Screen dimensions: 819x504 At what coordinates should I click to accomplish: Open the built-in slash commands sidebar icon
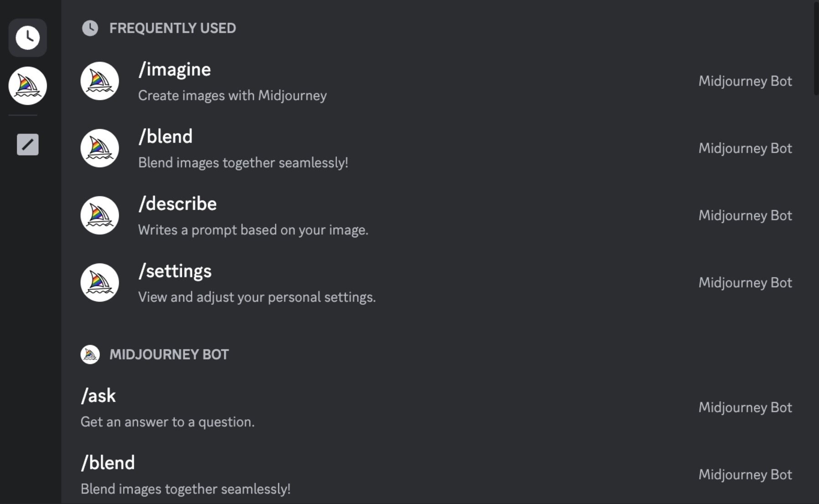point(27,144)
